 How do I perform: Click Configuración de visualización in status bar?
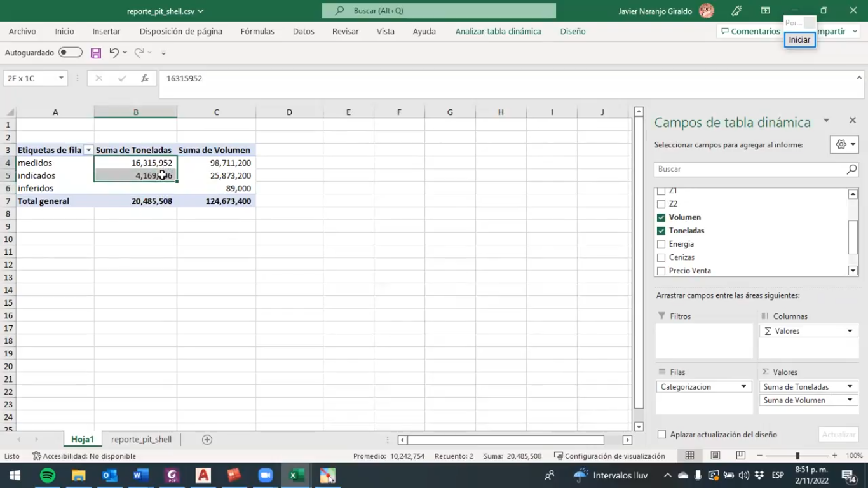(609, 456)
